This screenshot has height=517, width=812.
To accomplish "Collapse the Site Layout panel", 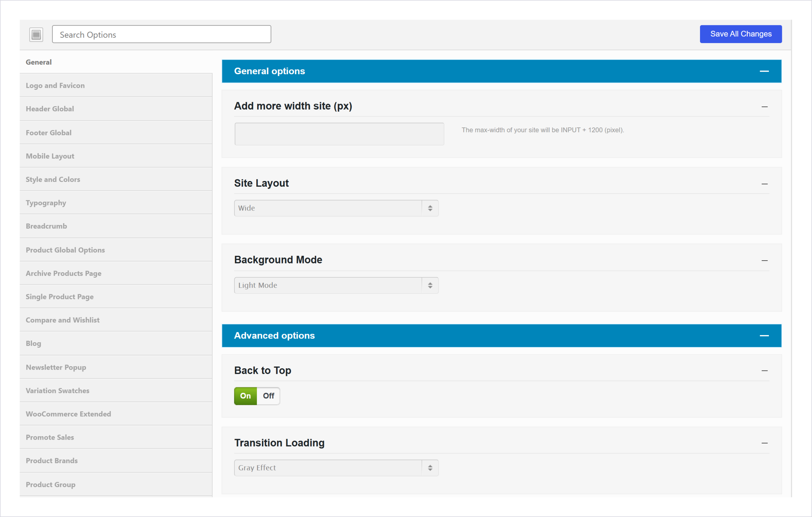I will click(x=764, y=184).
